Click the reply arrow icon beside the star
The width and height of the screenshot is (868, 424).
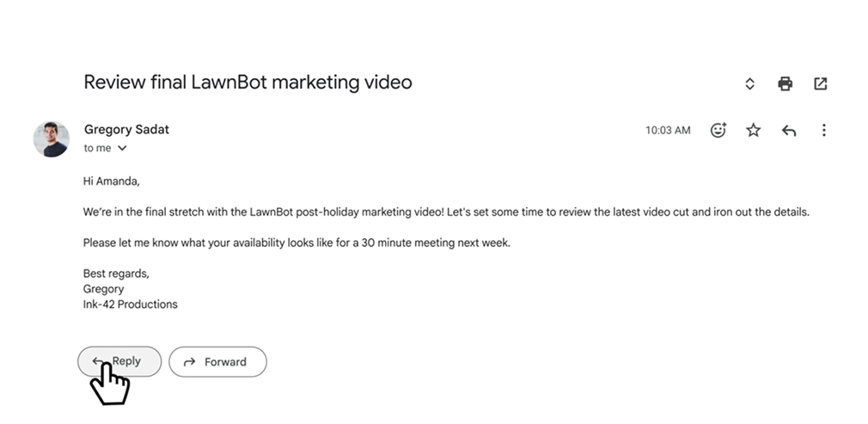[x=788, y=130]
